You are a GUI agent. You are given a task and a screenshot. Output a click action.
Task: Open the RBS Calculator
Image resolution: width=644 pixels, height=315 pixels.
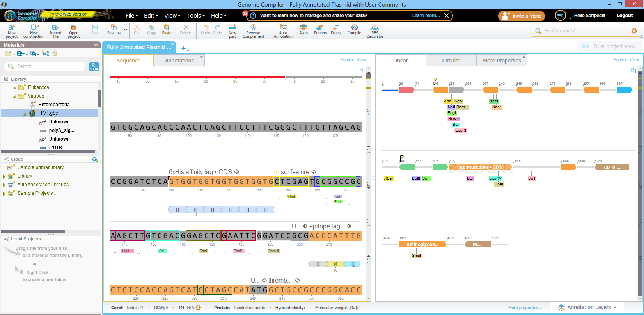tap(374, 31)
